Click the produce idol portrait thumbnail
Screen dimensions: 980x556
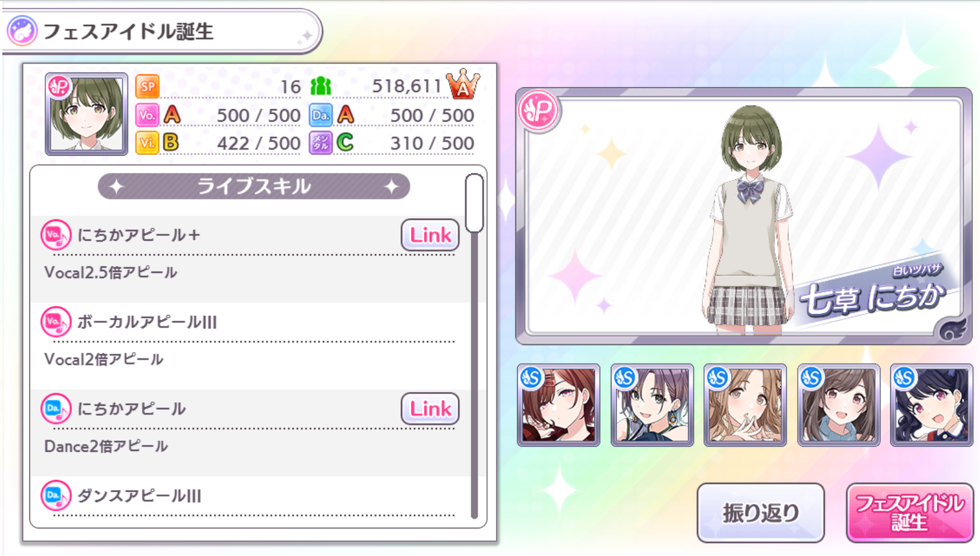87,114
